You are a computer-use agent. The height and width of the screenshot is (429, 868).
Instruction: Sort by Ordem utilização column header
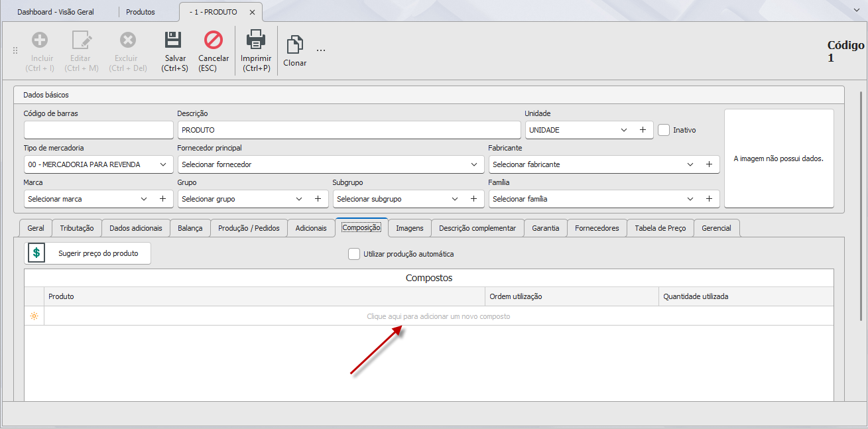tap(572, 296)
